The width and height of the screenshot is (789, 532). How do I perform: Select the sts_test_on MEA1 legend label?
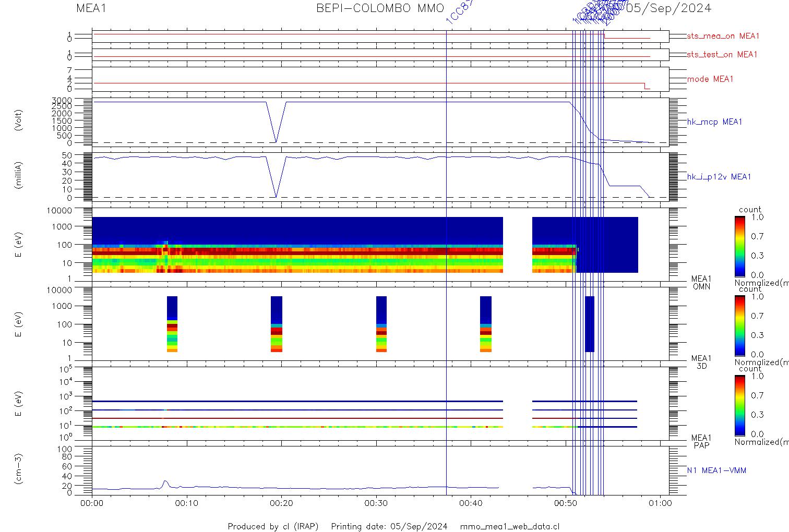pos(722,54)
